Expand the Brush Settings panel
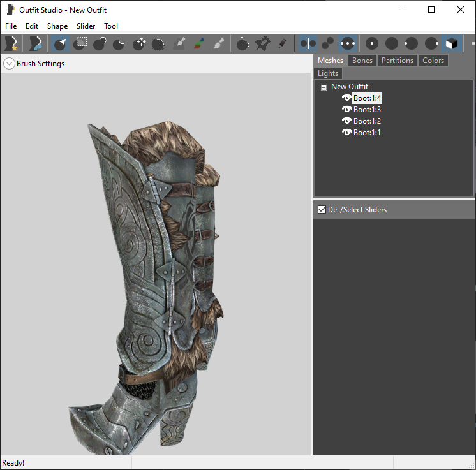476x470 pixels. [10, 64]
